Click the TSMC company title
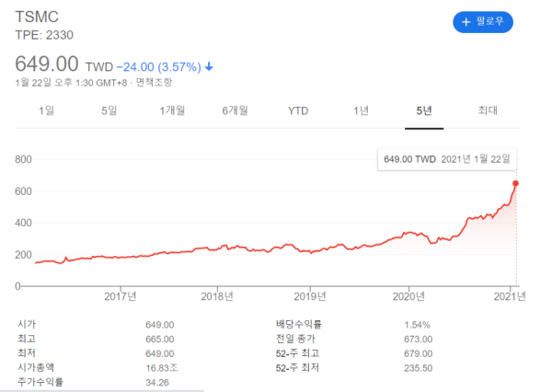552x392 pixels. [x=38, y=17]
